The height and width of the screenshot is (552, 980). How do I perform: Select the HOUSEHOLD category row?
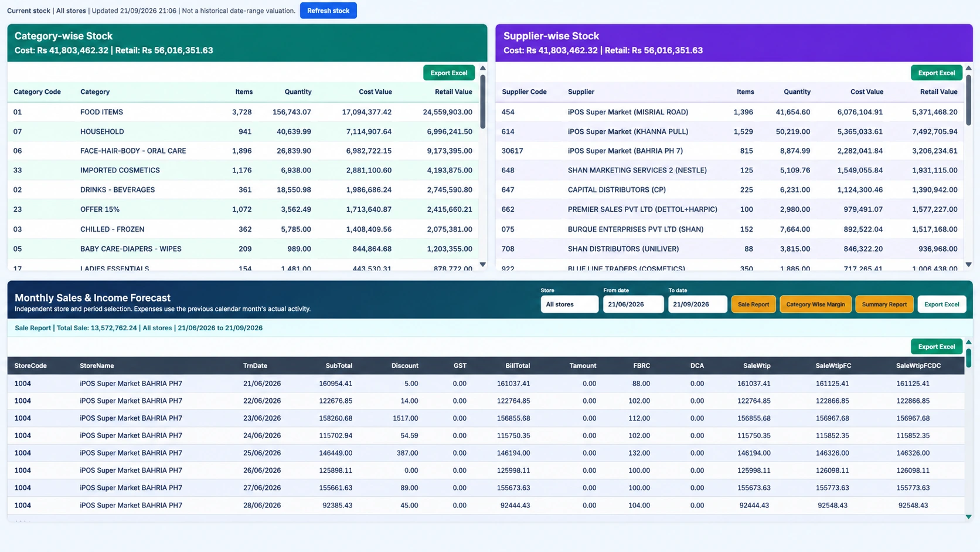[243, 131]
